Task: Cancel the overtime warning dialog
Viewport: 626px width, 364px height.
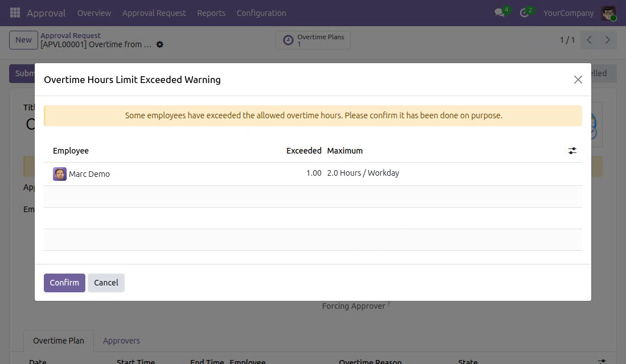Action: pos(106,283)
